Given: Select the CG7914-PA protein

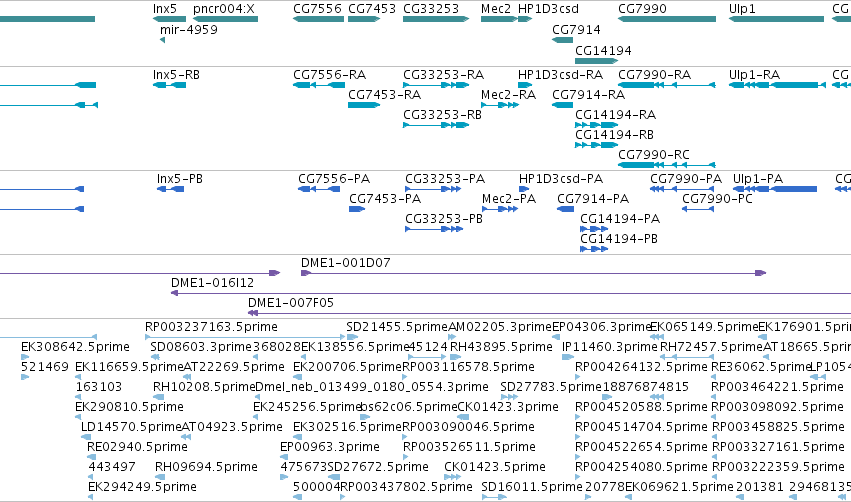Looking at the screenshot, I should 566,209.
